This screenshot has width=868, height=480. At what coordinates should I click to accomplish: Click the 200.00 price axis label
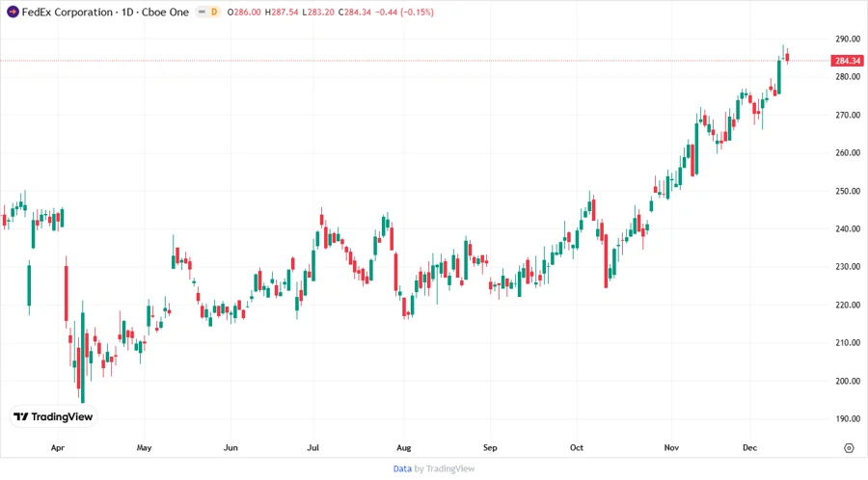click(848, 381)
